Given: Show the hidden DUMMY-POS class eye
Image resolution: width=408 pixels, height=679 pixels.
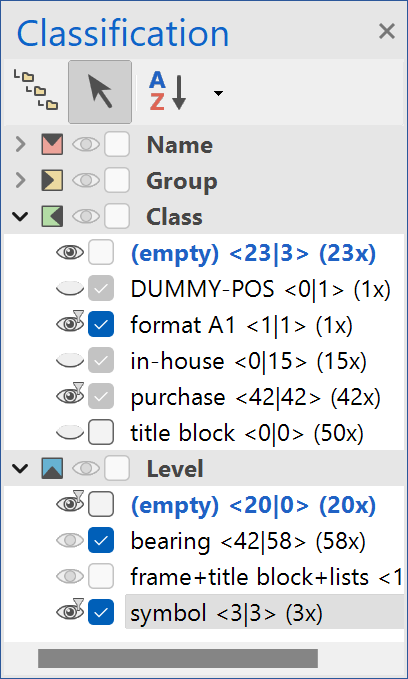Looking at the screenshot, I should pos(70,288).
